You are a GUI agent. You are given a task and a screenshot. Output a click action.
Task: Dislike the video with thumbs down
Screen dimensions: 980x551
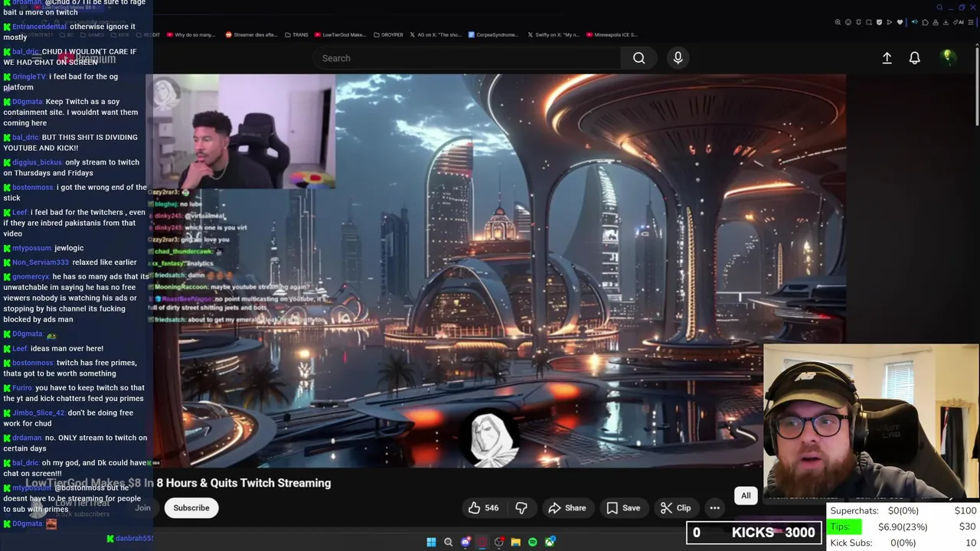tap(521, 508)
